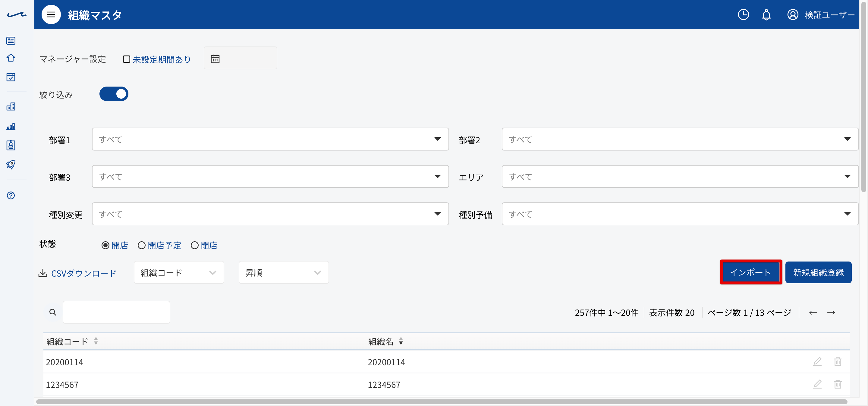Select the 開店予定 status radio
Screen dimensions: 868x406
pos(142,245)
